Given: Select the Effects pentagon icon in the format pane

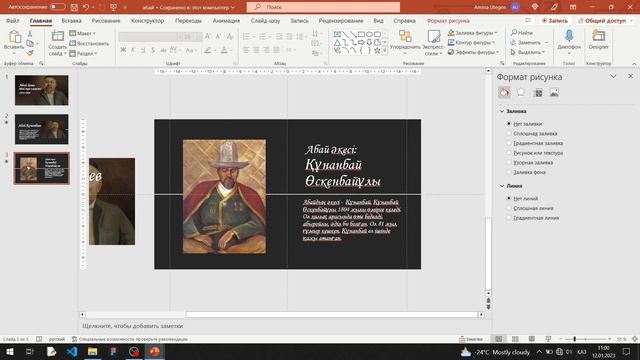Looking at the screenshot, I should [521, 93].
